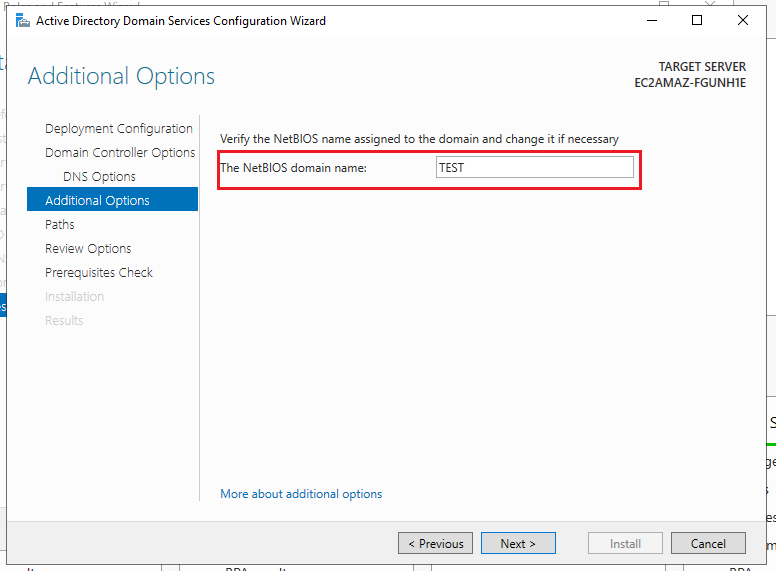Minimize the configuration wizard window
Image resolution: width=776 pixels, height=571 pixels.
(652, 21)
